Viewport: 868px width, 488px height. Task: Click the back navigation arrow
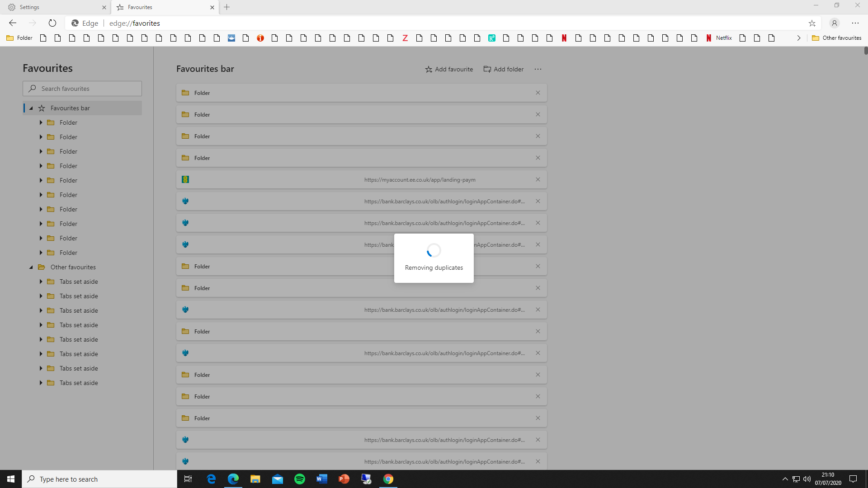tap(13, 23)
